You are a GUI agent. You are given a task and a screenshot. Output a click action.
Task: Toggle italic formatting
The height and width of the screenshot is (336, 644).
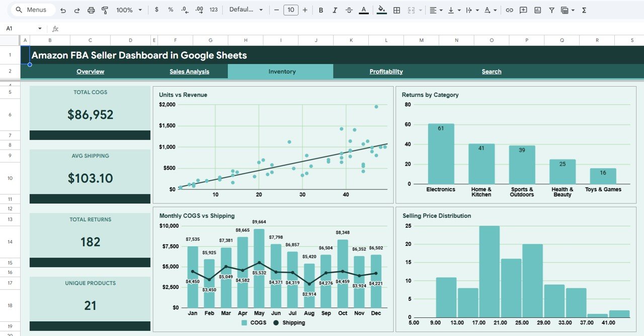335,10
